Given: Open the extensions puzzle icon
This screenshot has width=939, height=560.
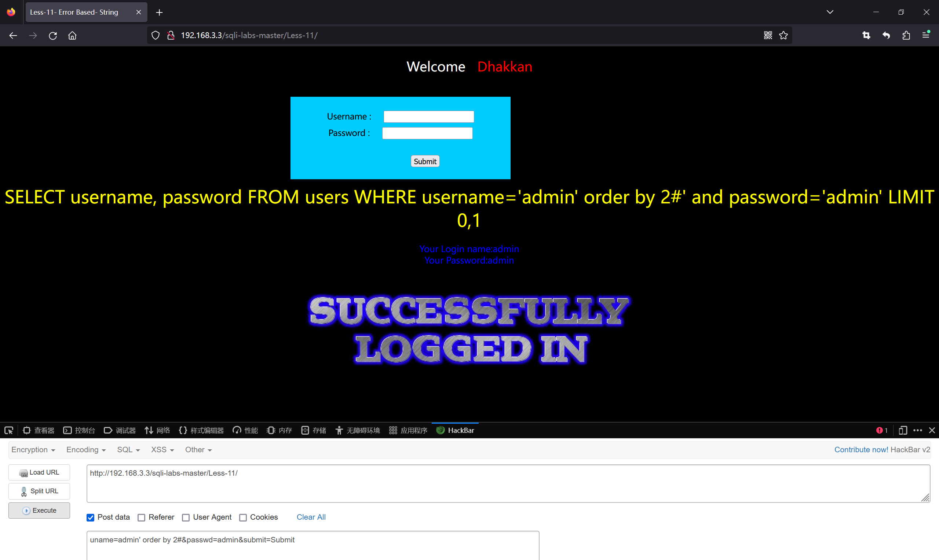Looking at the screenshot, I should tap(906, 36).
